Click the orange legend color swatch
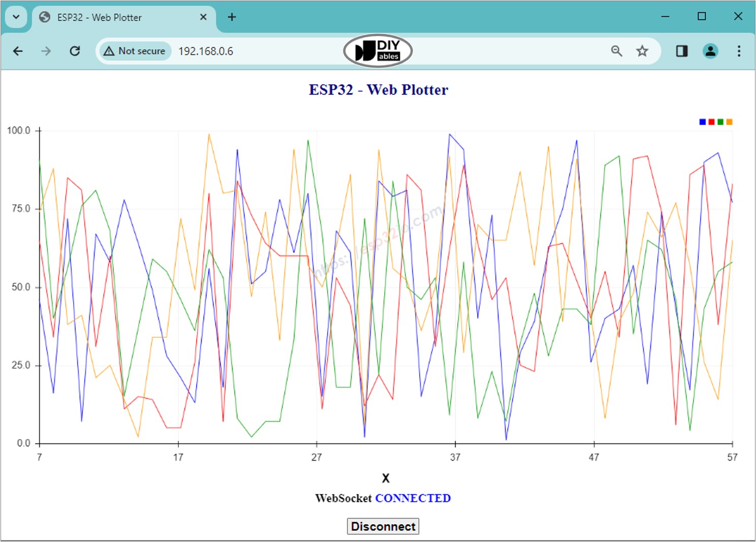Viewport: 756px width, 542px height. (729, 122)
